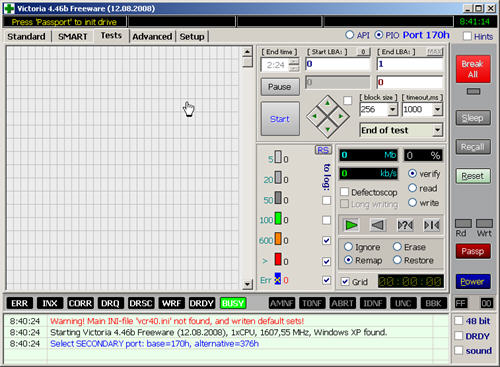
Task: Click the orange 600 ms block indicator
Action: coord(278,239)
